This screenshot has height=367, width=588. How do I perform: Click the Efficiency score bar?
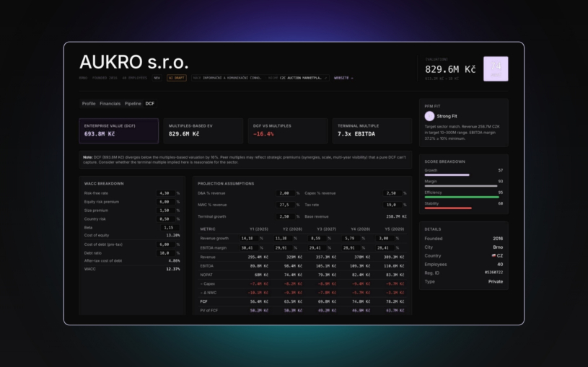click(462, 197)
